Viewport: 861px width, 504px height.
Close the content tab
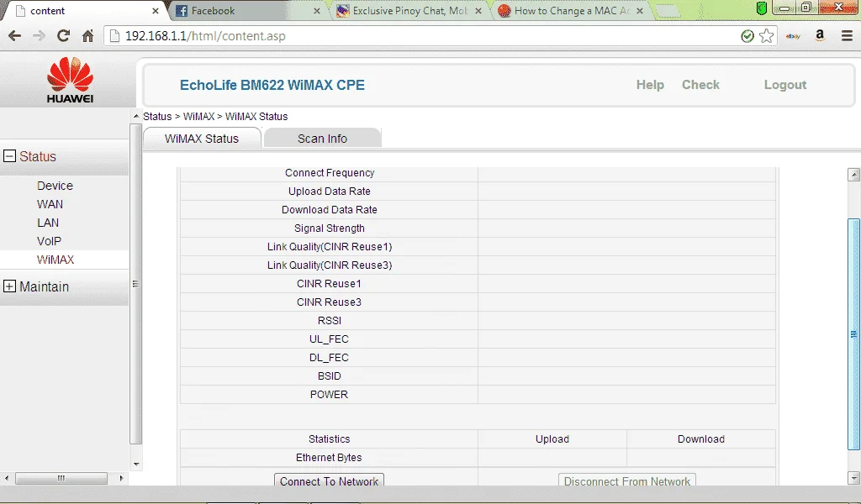(x=156, y=11)
